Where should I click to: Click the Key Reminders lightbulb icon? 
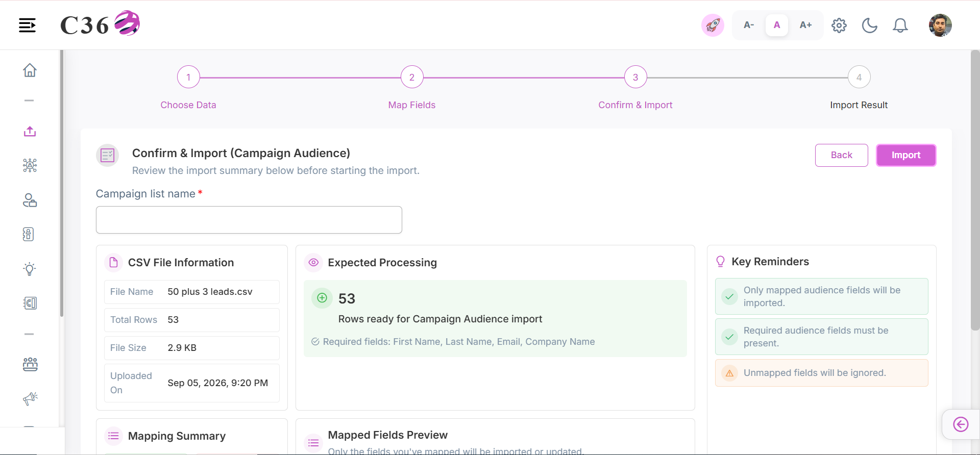coord(720,262)
